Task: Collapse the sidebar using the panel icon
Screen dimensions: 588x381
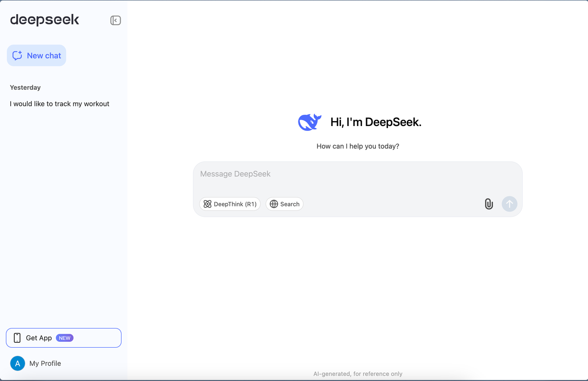Action: point(115,20)
